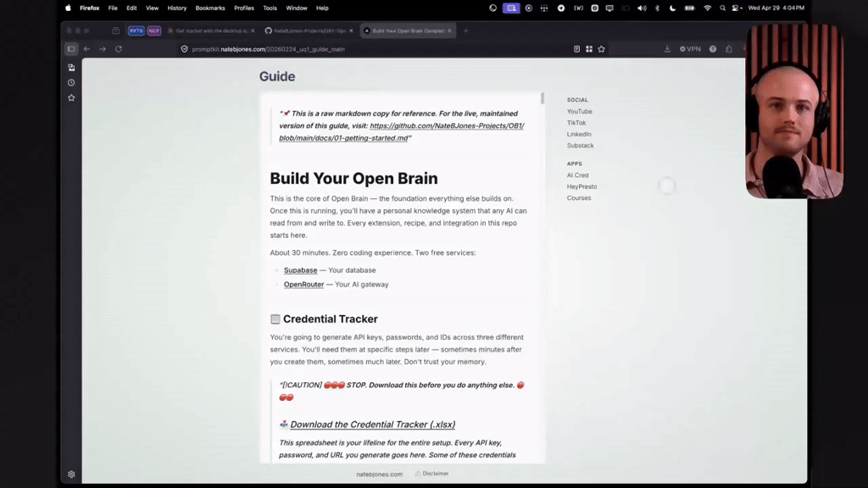Open the Help menu
This screenshot has height=488, width=868.
(x=323, y=8)
